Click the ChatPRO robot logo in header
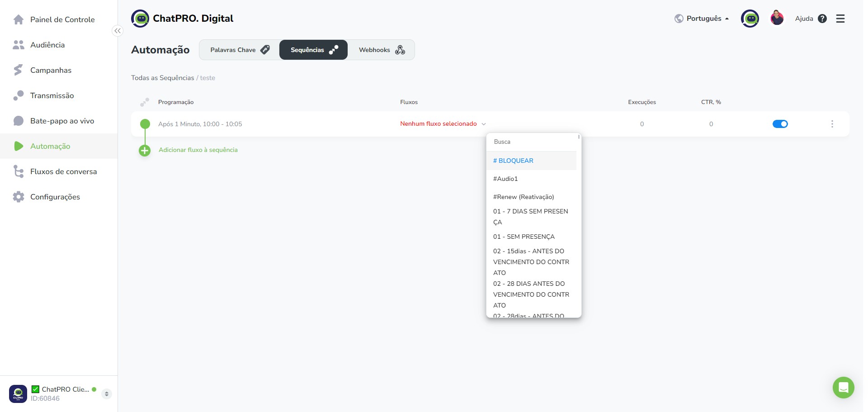 click(140, 19)
